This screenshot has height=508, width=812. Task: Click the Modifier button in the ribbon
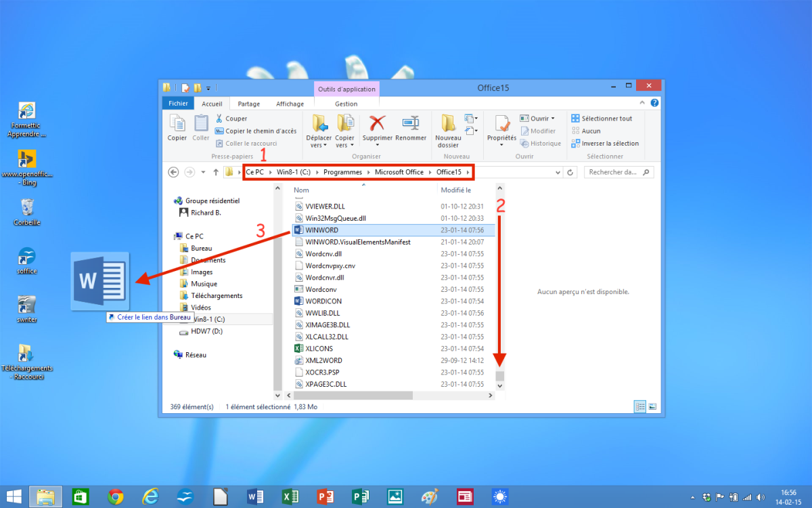(x=538, y=131)
